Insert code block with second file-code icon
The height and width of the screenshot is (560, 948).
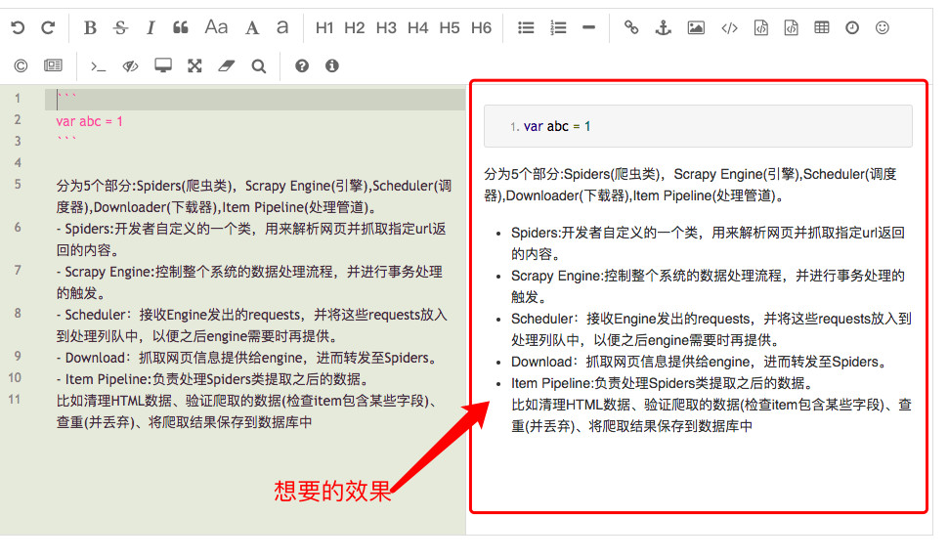tap(791, 27)
